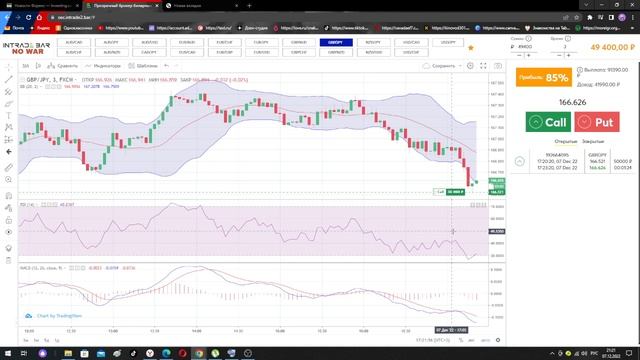The width and height of the screenshot is (640, 360).
Task: Click the time info icon
Action: (568, 38)
